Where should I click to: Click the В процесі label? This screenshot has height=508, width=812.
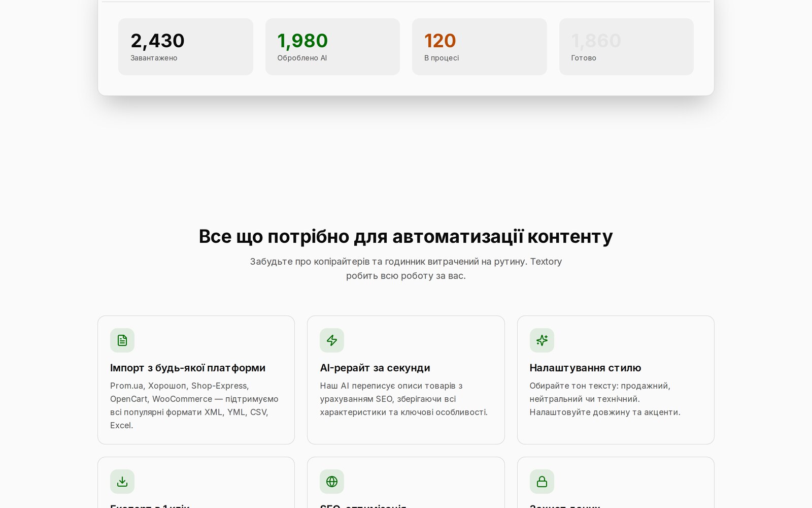coord(442,58)
